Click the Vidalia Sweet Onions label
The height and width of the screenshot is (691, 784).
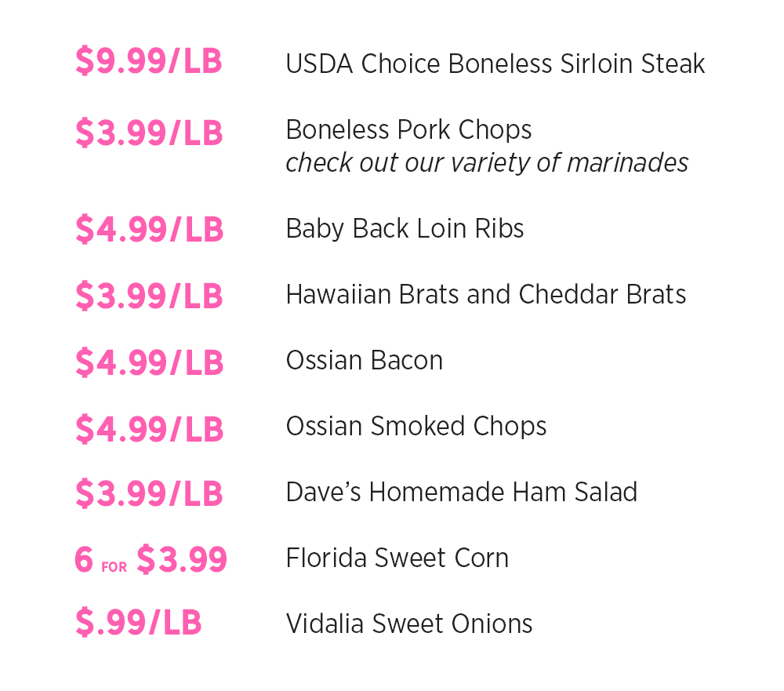[408, 624]
